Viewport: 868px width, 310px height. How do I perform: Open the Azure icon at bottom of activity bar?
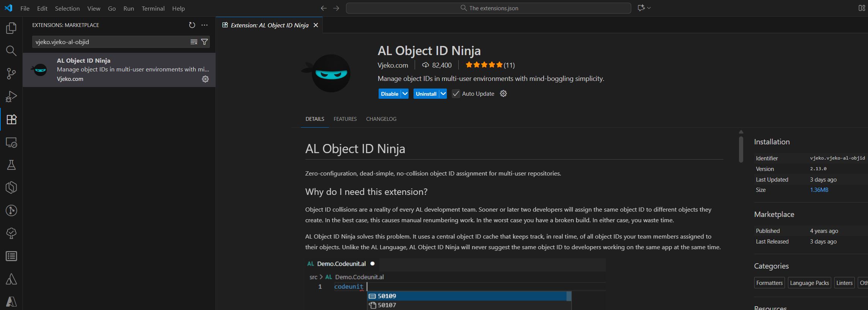[x=11, y=302]
